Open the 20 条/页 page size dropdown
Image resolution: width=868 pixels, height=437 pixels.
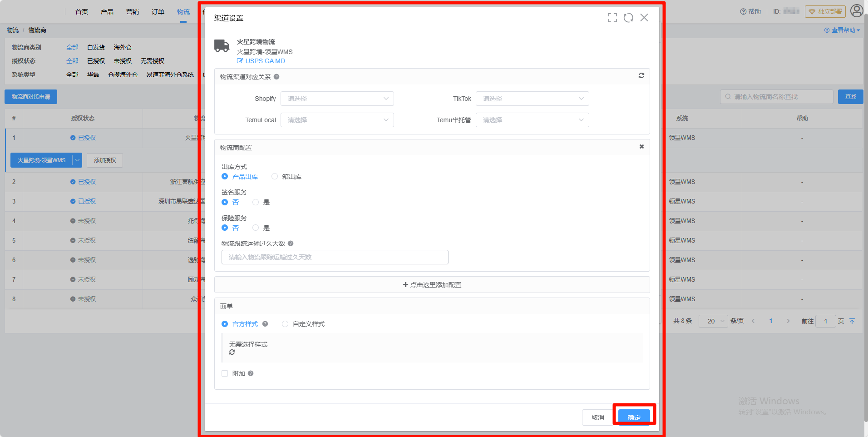pos(713,321)
